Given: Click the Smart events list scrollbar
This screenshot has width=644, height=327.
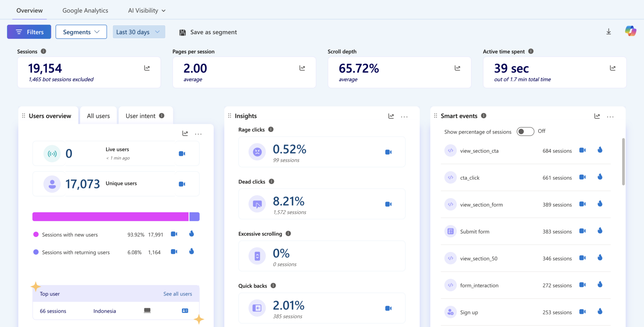Looking at the screenshot, I should [x=623, y=162].
